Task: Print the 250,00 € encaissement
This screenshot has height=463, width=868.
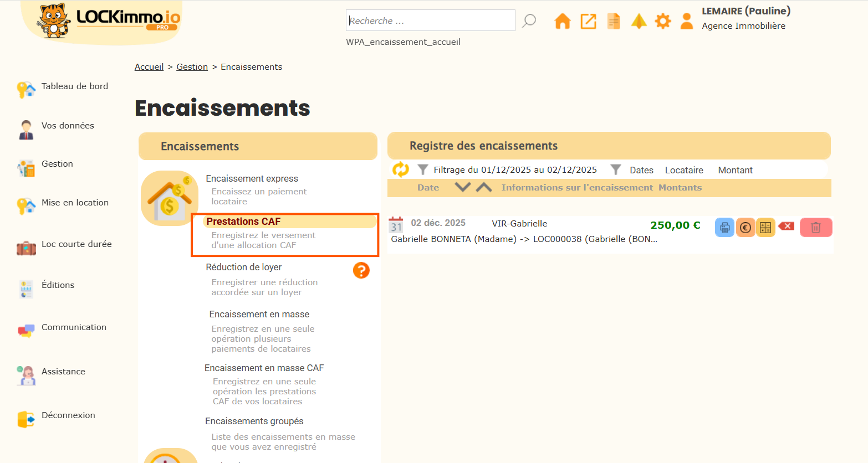Action: (x=724, y=228)
